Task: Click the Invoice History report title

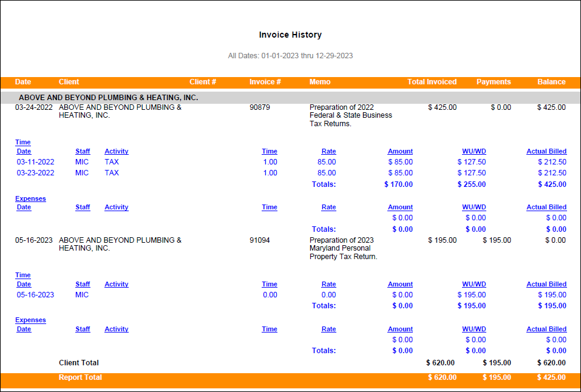Action: coord(290,35)
